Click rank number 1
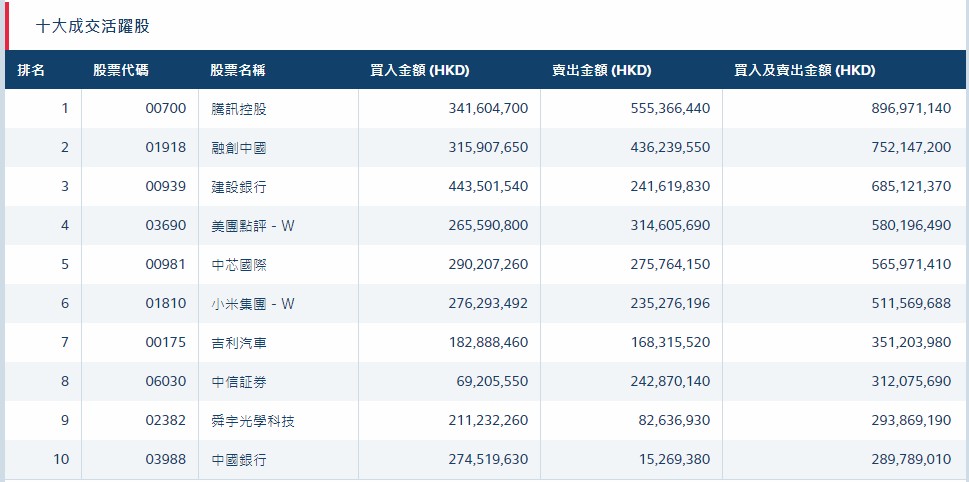 pos(65,109)
